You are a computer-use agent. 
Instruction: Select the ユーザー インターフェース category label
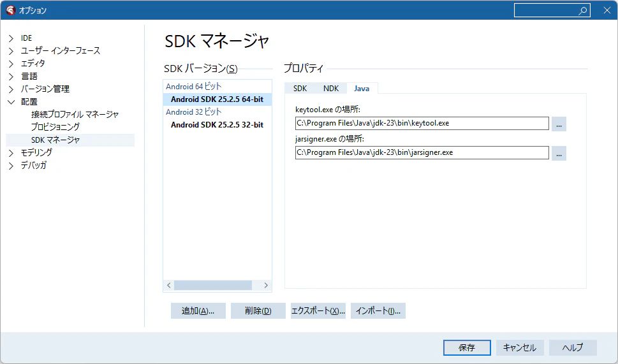(61, 51)
